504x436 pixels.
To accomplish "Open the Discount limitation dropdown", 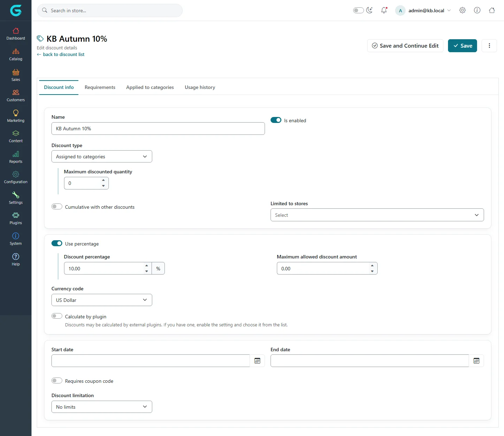I will 102,407.
